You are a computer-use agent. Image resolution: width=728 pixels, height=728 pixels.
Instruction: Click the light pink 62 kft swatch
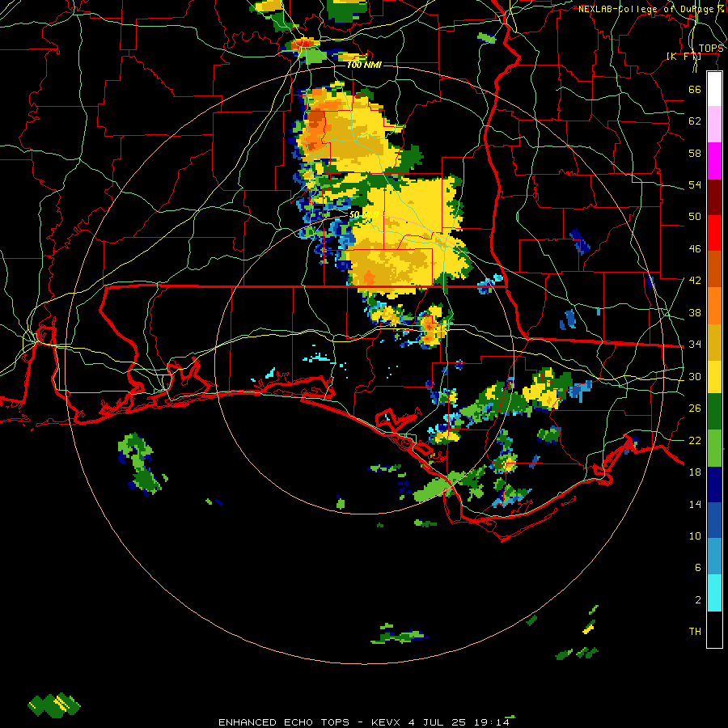[x=714, y=125]
